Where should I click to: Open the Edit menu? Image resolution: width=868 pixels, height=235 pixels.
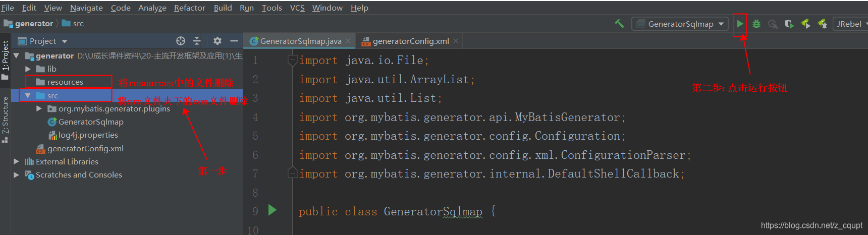point(29,8)
